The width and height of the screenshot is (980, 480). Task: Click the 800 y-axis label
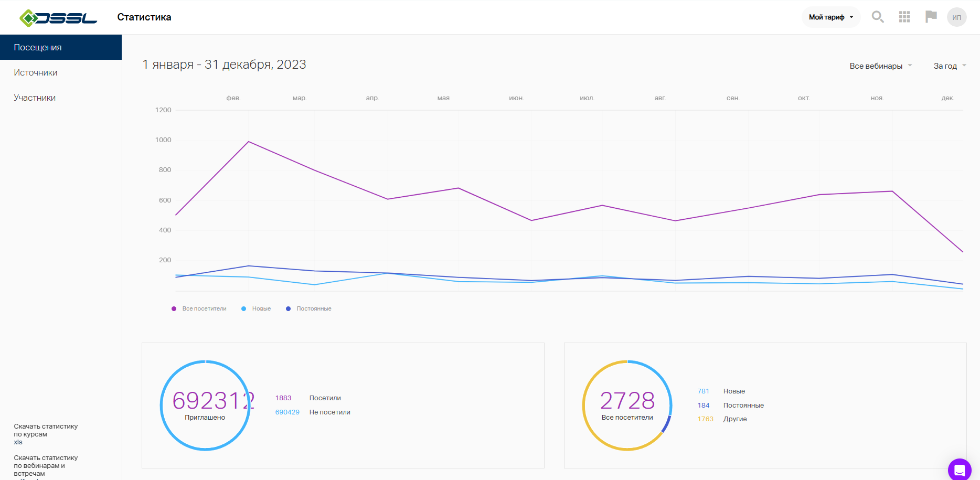point(165,170)
